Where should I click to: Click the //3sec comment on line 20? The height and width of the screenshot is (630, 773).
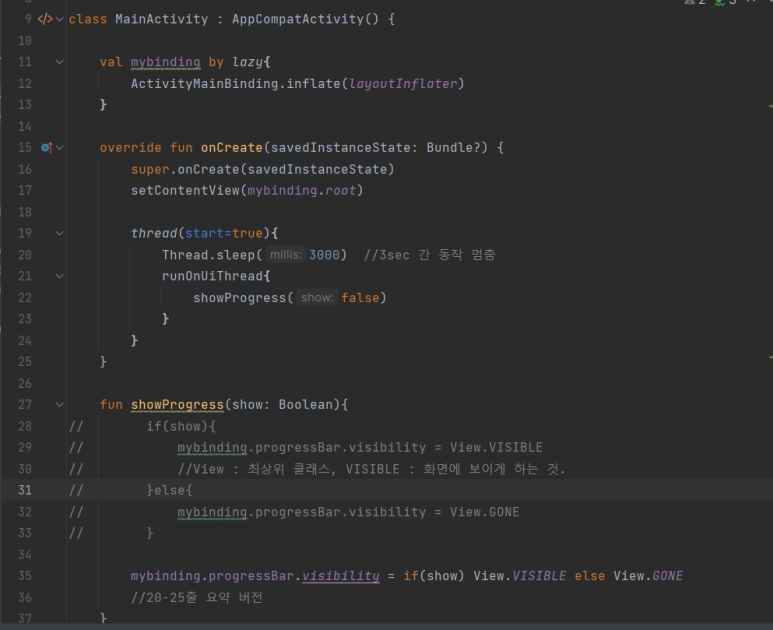click(429, 255)
